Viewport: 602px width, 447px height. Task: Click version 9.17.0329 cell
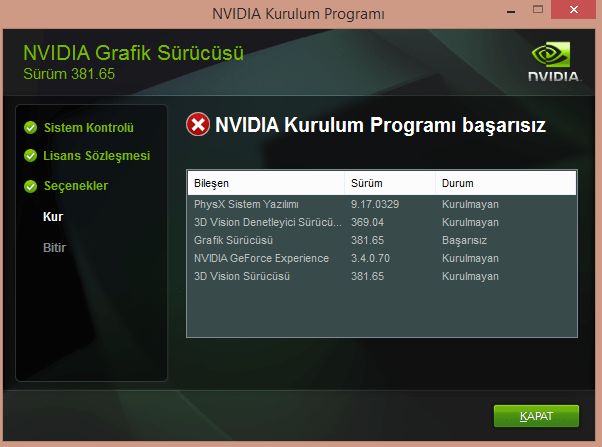[375, 204]
